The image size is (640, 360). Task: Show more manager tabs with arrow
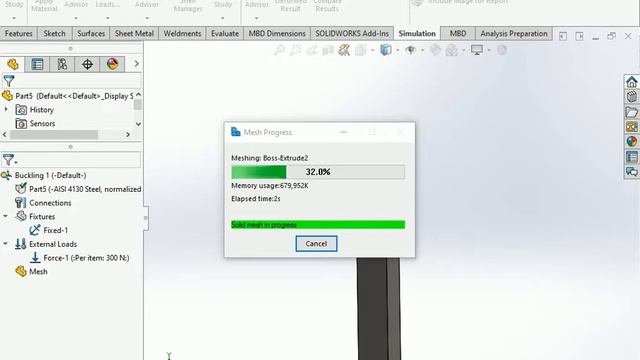136,64
